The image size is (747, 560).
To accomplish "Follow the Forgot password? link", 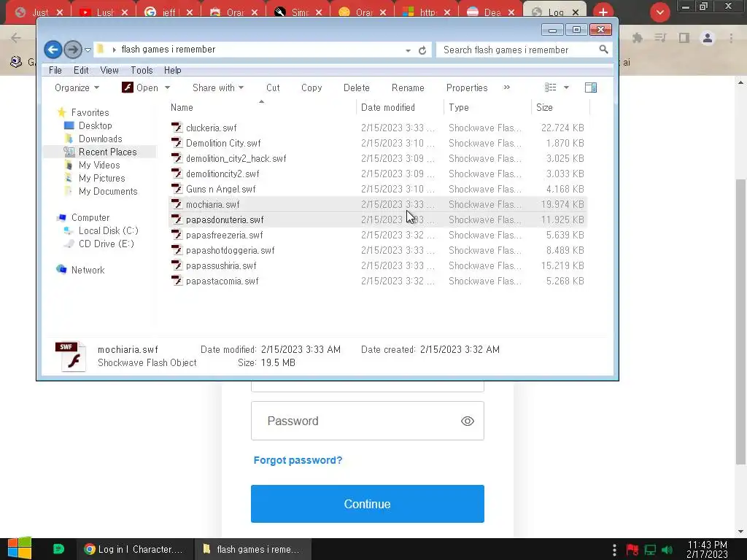I will (298, 461).
